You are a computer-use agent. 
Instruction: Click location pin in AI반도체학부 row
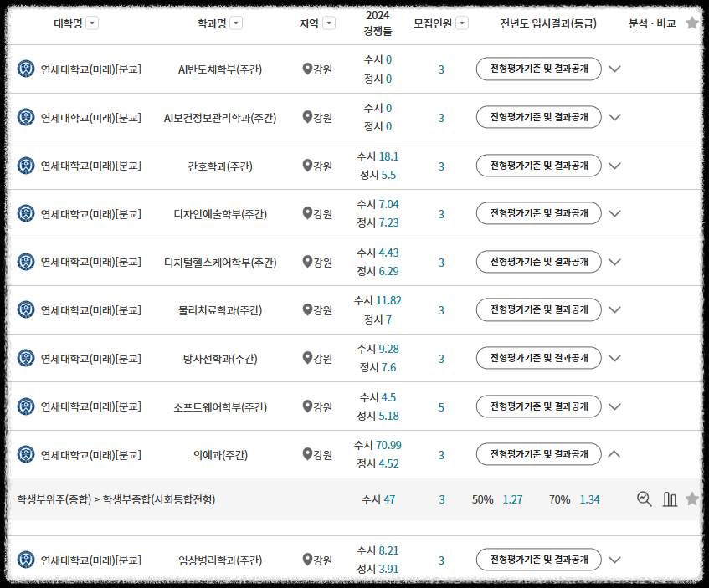pos(307,69)
